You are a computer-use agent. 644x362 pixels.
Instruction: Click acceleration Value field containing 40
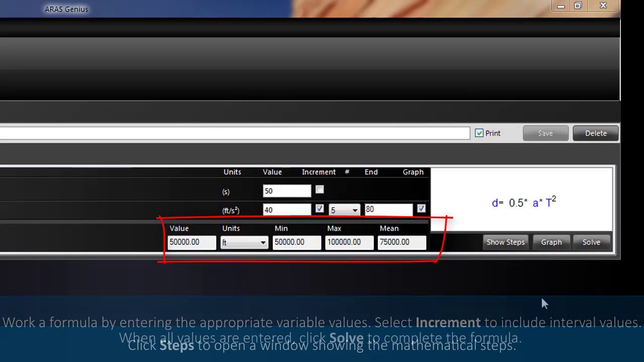click(x=287, y=210)
